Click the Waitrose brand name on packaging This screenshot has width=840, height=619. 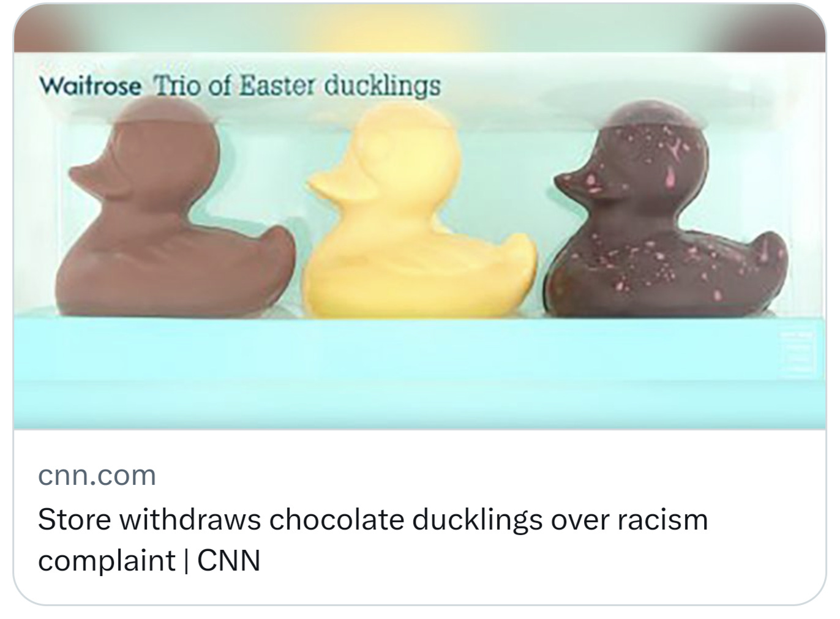(x=89, y=86)
